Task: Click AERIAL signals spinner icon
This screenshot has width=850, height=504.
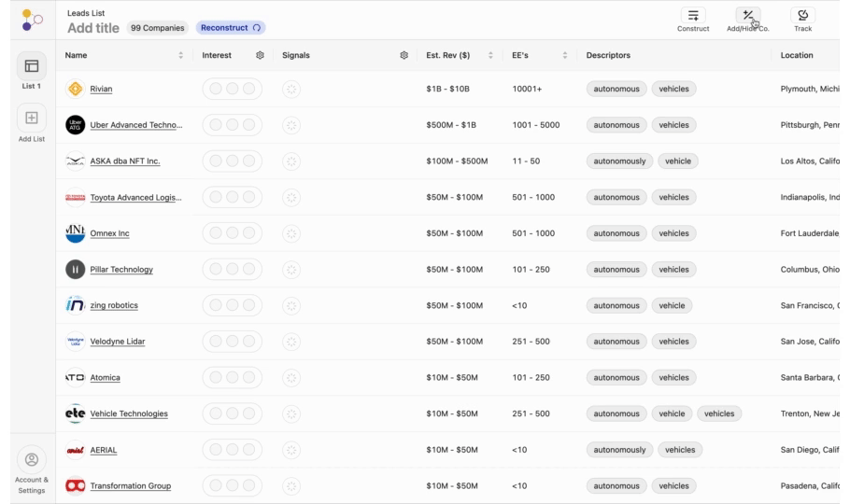Action: tap(291, 450)
